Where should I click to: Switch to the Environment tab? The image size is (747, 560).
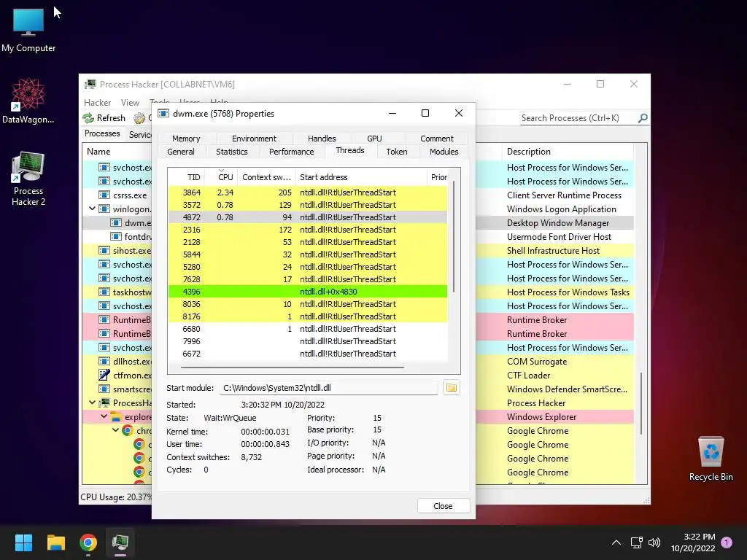[x=254, y=139]
